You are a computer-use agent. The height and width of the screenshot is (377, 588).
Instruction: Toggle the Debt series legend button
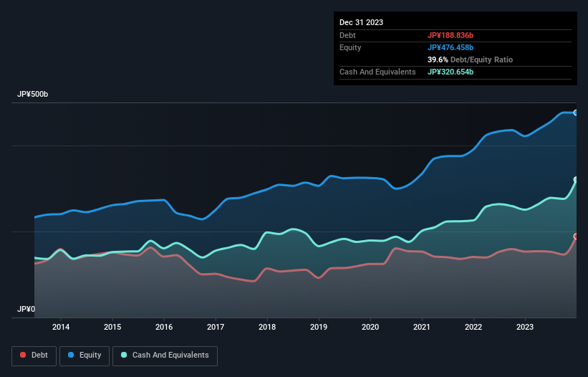tap(34, 355)
